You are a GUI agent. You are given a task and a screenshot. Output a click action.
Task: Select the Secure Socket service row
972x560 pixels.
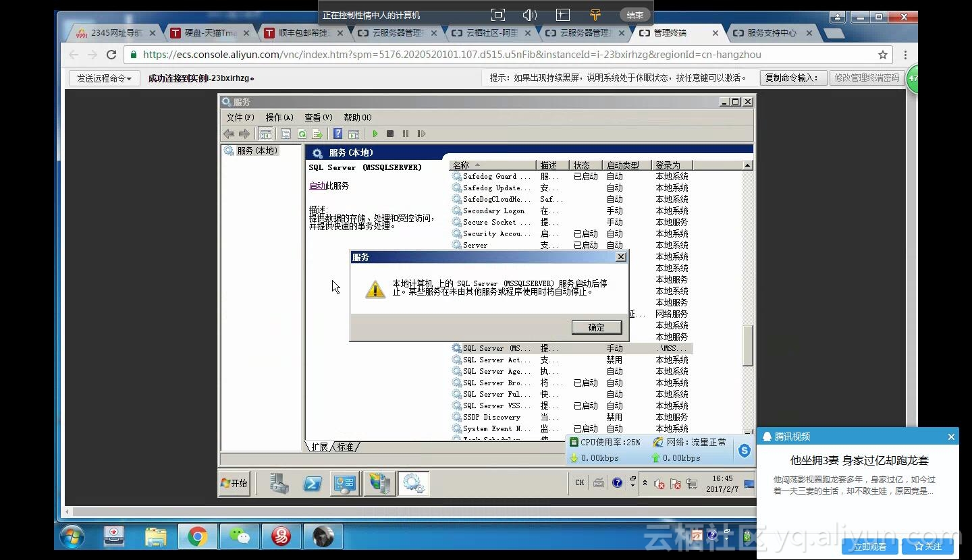[572, 222]
